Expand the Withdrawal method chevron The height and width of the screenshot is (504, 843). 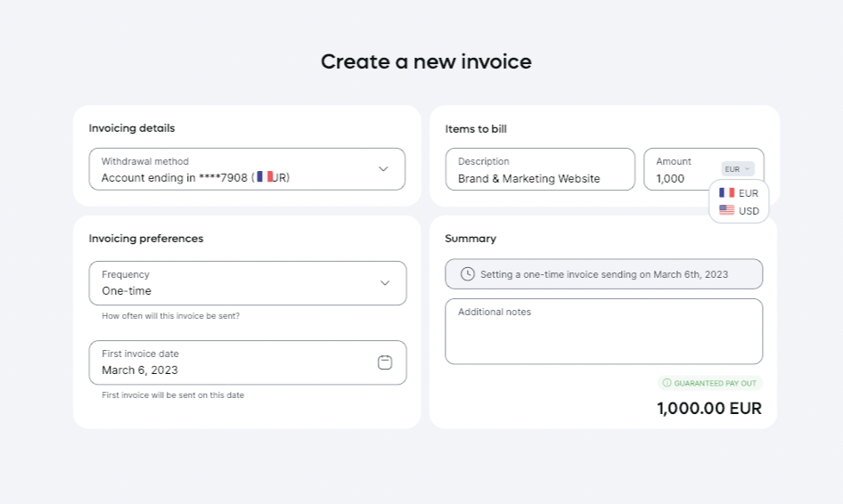click(x=383, y=168)
